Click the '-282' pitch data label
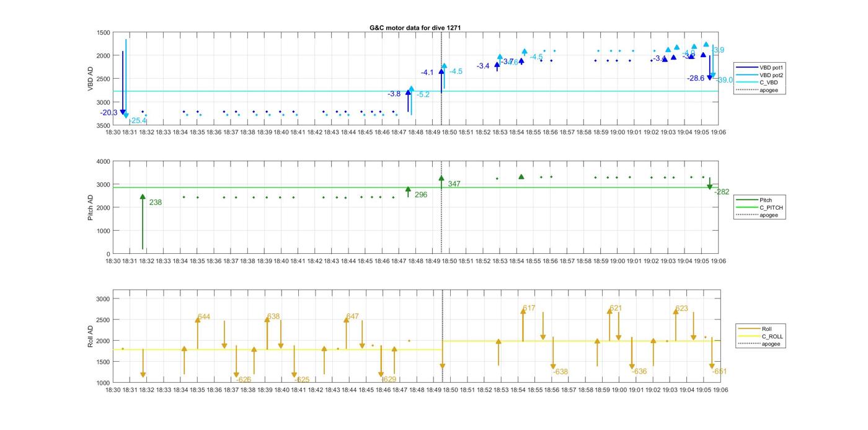 722,192
